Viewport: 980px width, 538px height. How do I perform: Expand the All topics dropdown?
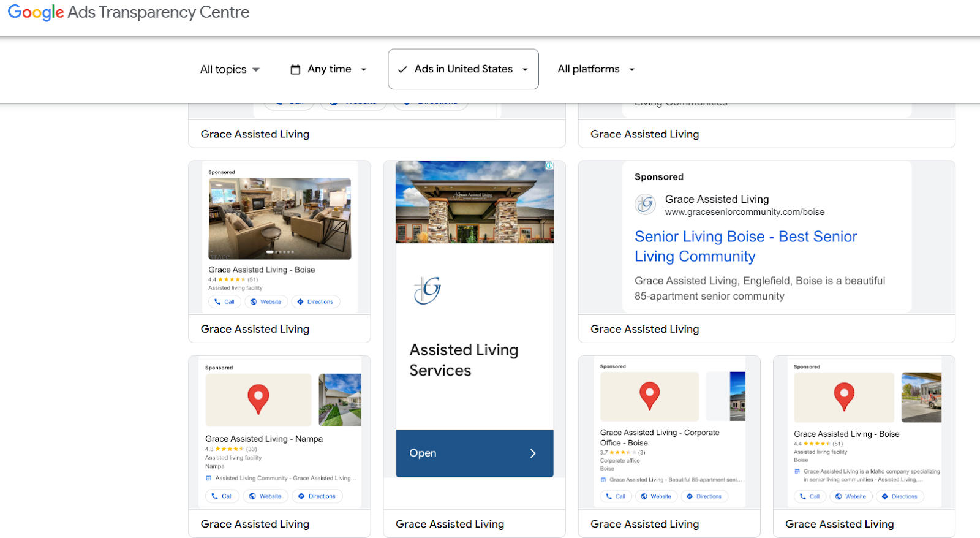pyautogui.click(x=230, y=69)
